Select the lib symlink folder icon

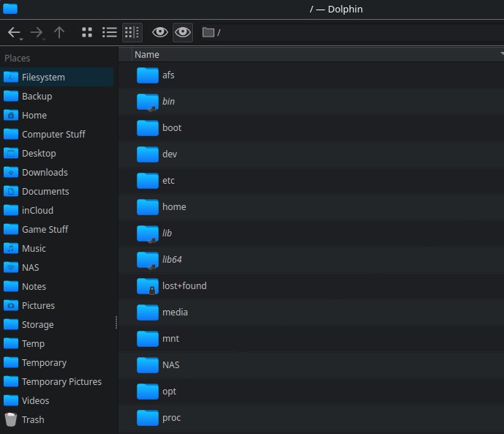tap(148, 233)
